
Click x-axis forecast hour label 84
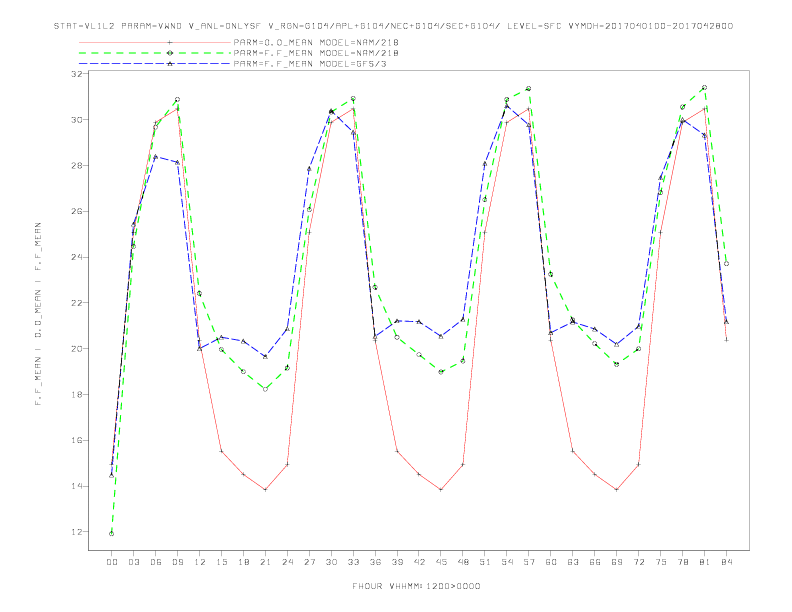pos(726,562)
